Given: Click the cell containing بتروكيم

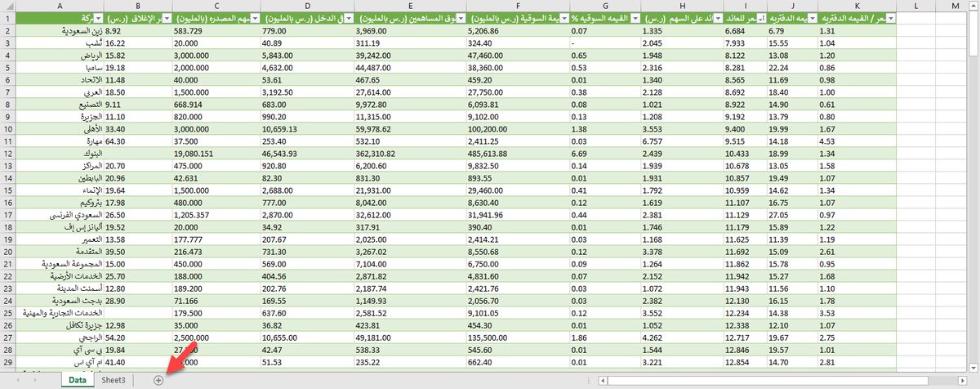Looking at the screenshot, I should tap(61, 202).
